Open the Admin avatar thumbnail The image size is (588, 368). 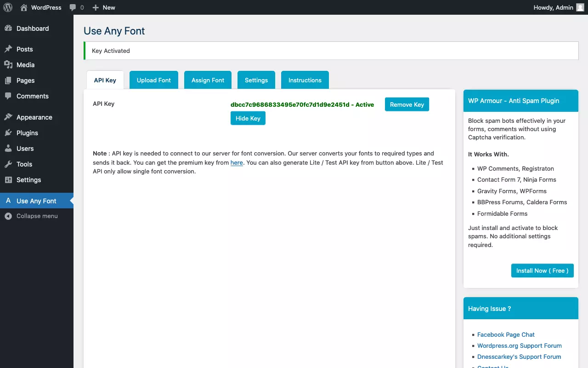(580, 7)
